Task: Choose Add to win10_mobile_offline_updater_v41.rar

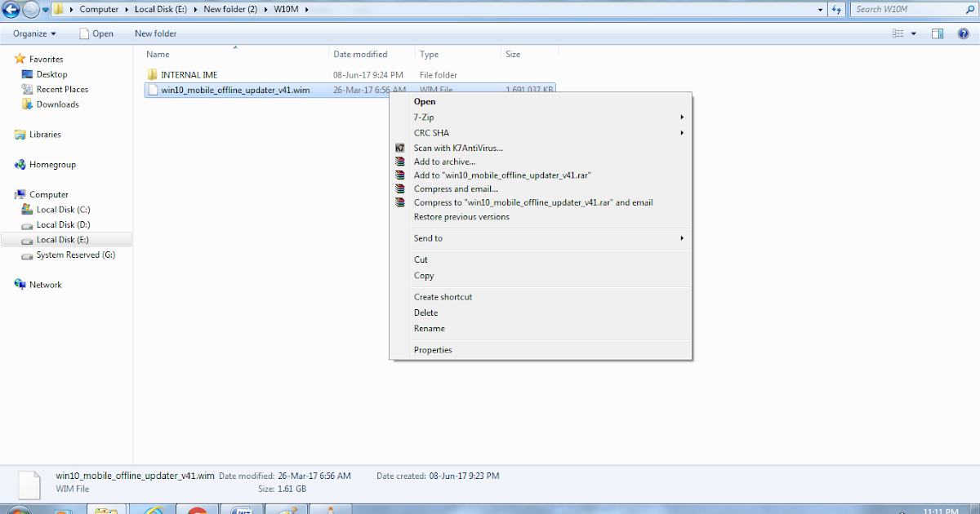Action: click(x=540, y=175)
